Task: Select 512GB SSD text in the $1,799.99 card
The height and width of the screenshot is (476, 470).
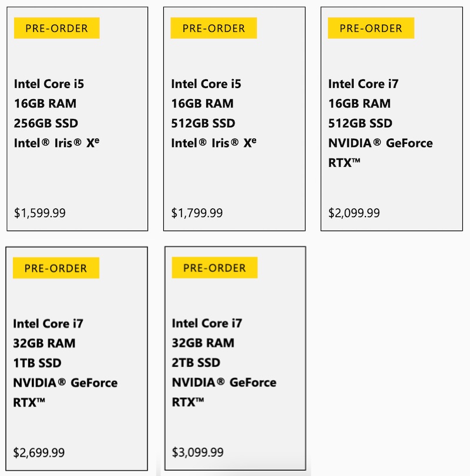Action: tap(203, 123)
